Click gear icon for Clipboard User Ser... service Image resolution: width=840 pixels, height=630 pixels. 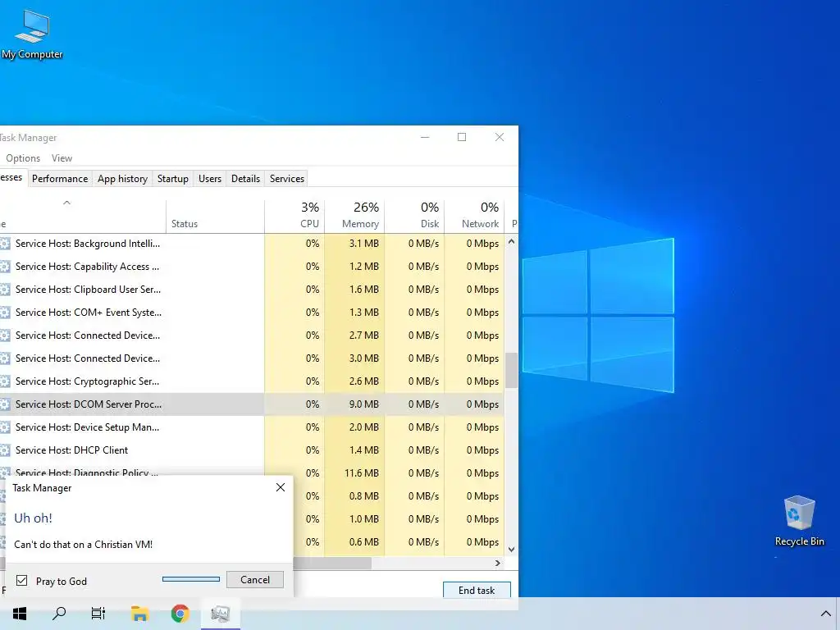coord(5,290)
